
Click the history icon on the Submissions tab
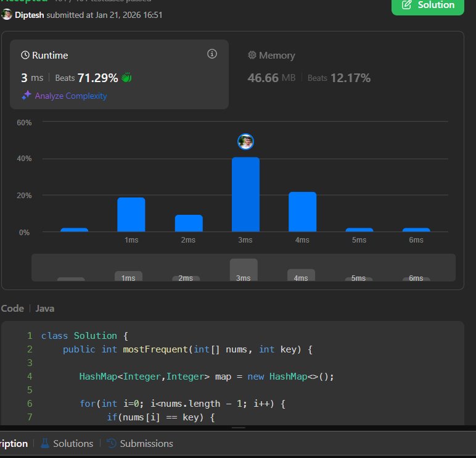(112, 443)
